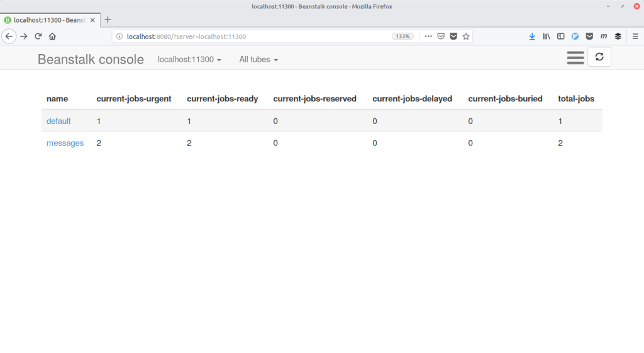
Task: Click current-jobs-ready value in default row
Action: click(x=189, y=121)
